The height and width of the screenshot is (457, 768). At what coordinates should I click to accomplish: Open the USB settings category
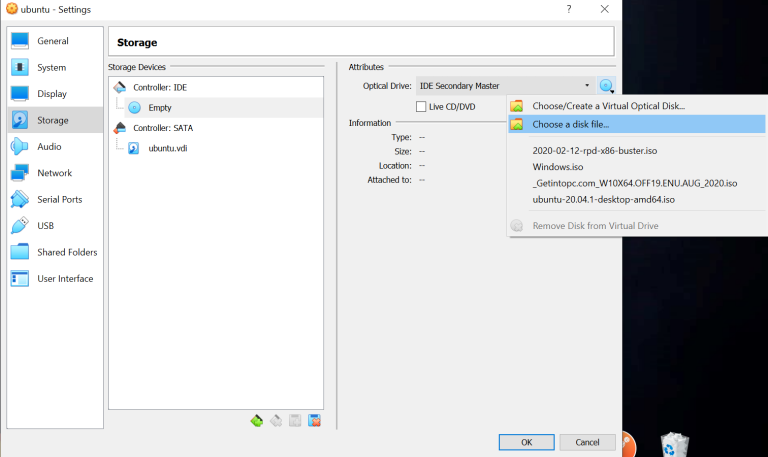point(45,226)
